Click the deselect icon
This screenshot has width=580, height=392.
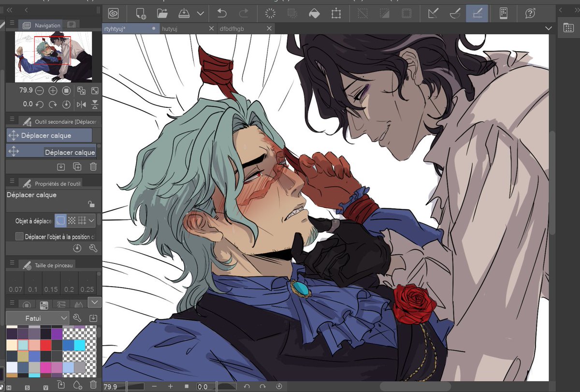362,13
